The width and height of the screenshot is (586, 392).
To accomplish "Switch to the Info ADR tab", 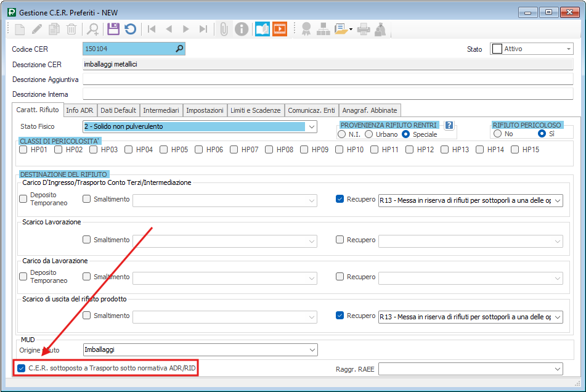I will (79, 110).
